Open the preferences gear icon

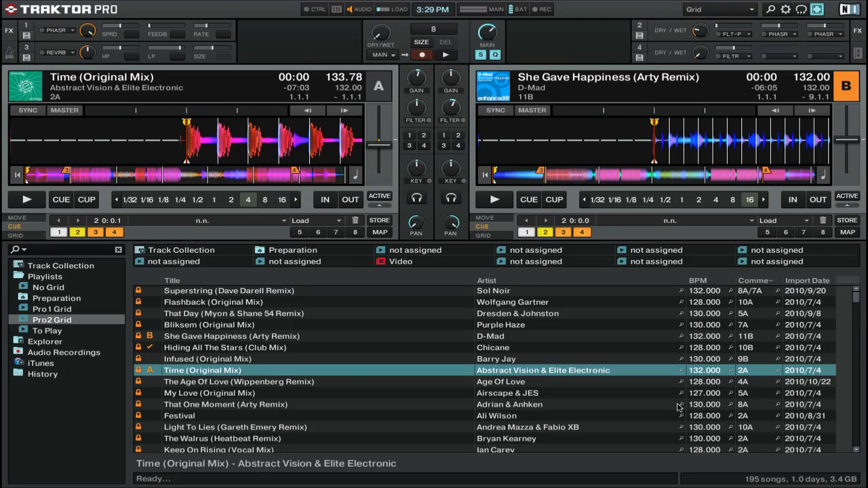[786, 9]
